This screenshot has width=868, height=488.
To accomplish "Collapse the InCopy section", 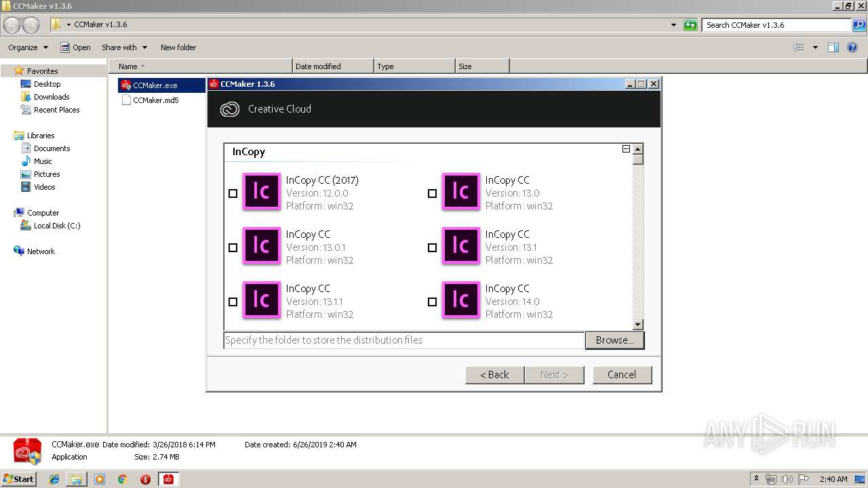I will (626, 149).
